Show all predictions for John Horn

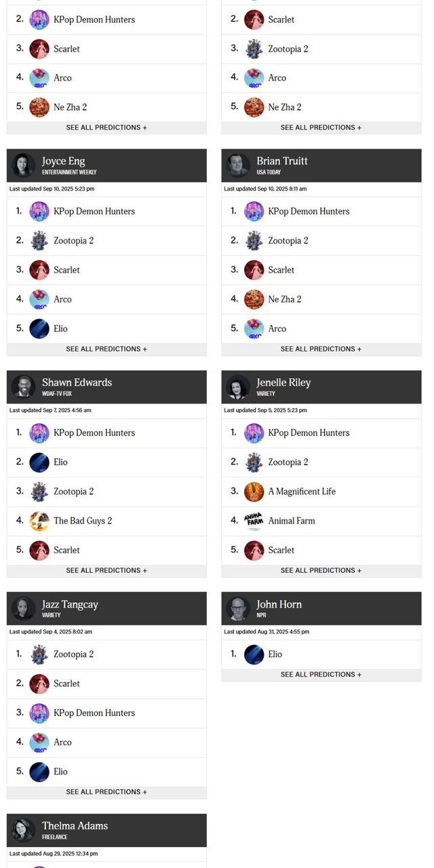click(x=321, y=675)
